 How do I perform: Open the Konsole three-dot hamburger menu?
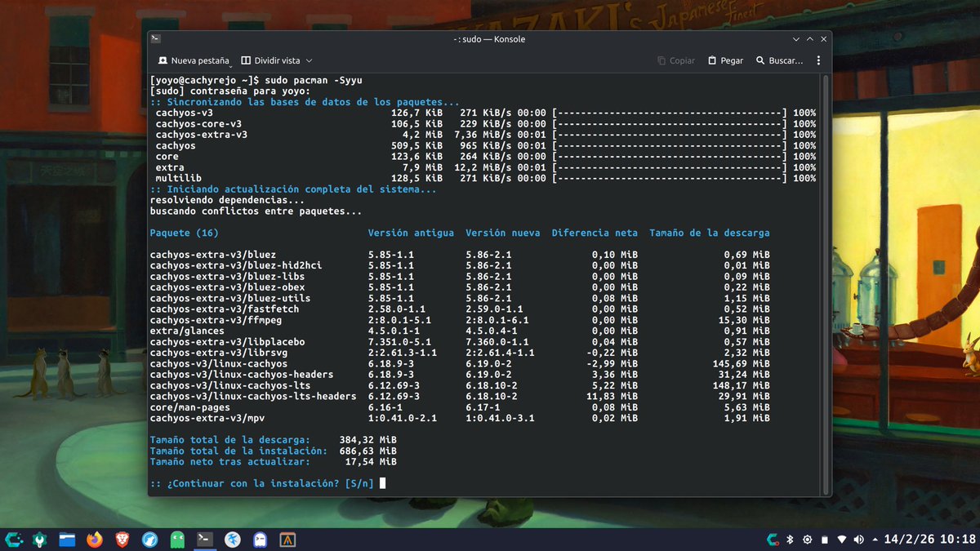pyautogui.click(x=819, y=60)
